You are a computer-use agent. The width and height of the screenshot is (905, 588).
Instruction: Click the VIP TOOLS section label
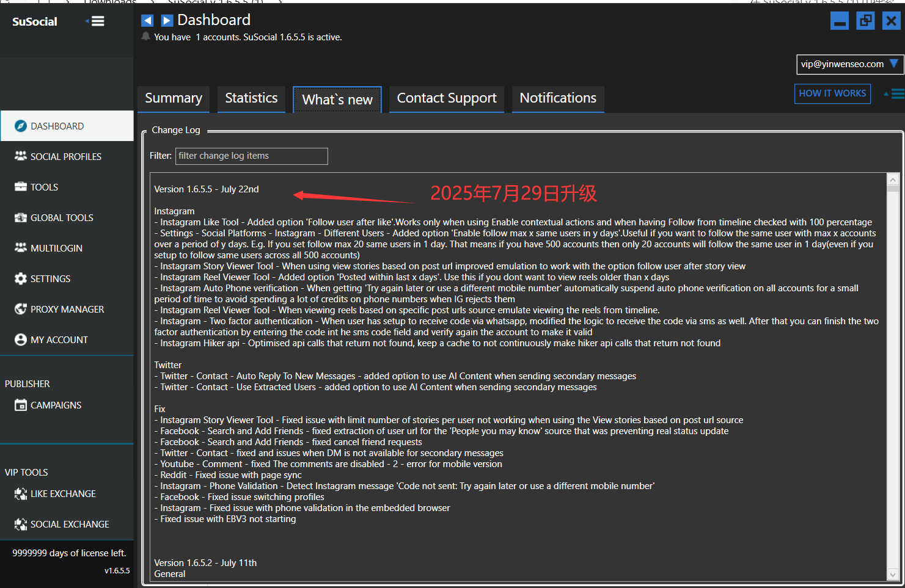pos(26,473)
